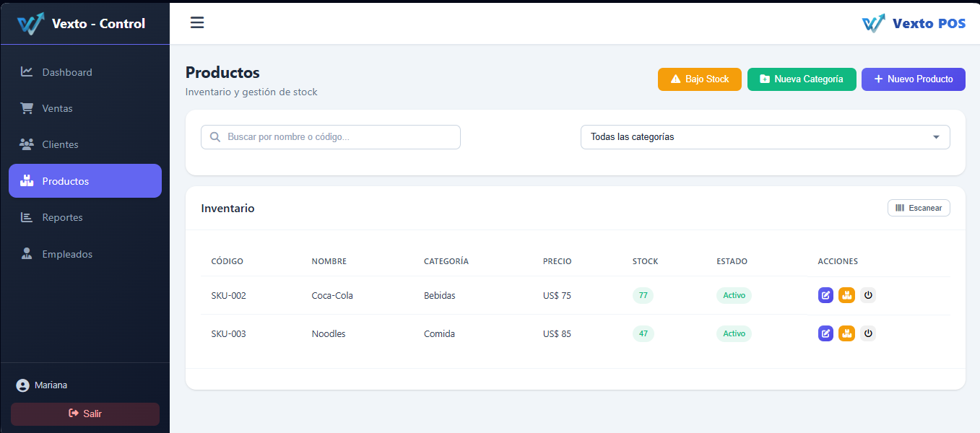Click the Mariana username label
This screenshot has height=433, width=980.
[51, 385]
